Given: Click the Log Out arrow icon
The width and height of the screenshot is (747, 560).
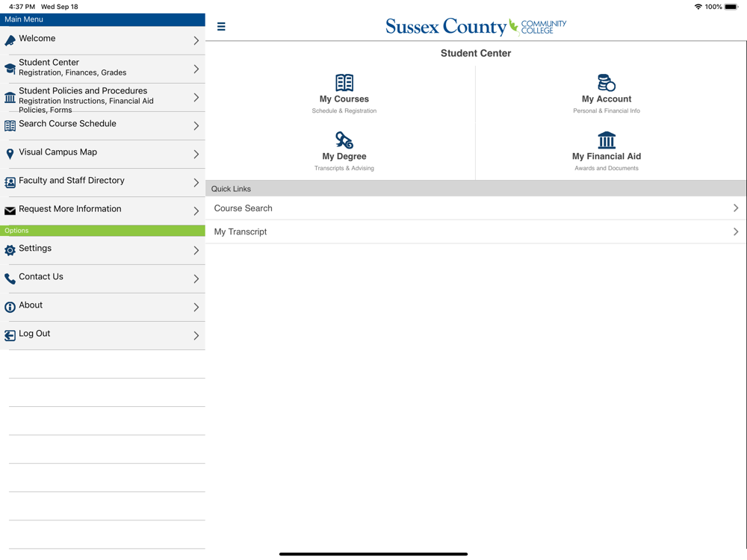Looking at the screenshot, I should [x=10, y=336].
